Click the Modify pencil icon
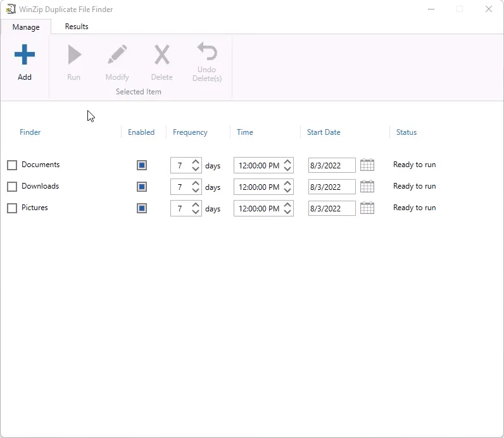The width and height of the screenshot is (504, 438). (117, 54)
